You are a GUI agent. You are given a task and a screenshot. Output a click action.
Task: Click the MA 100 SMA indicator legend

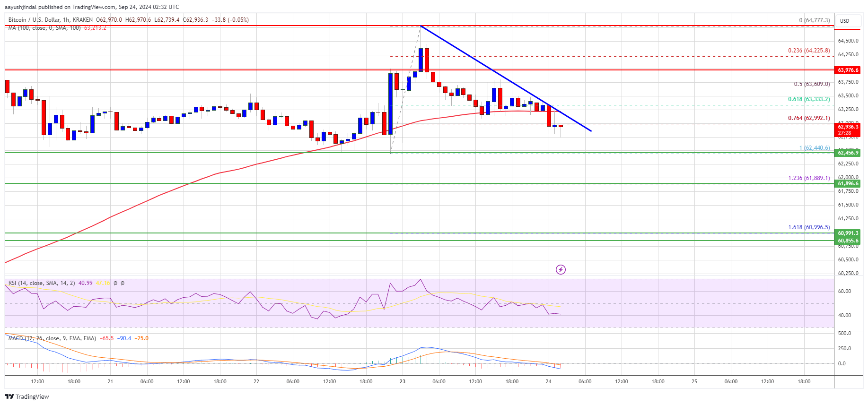pos(44,28)
